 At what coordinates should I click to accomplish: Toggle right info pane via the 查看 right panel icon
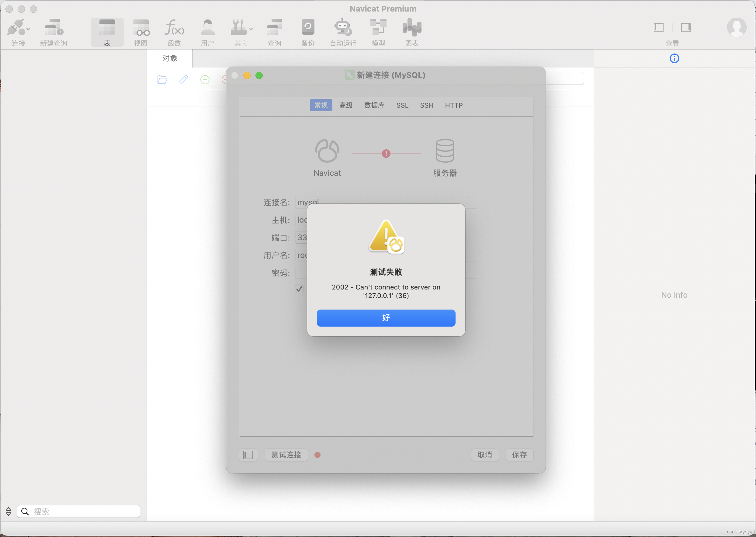coord(686,27)
